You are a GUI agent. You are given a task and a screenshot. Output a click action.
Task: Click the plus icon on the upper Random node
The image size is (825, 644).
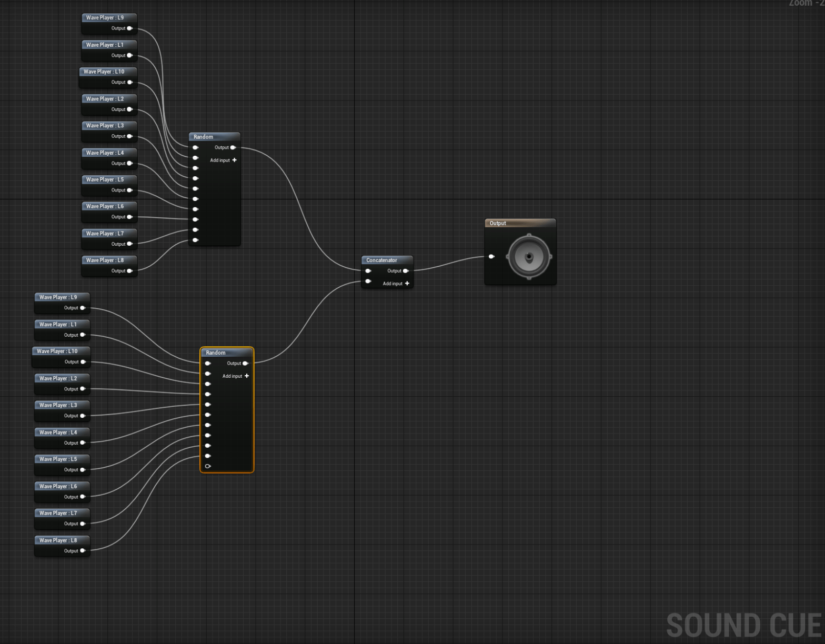click(x=234, y=160)
